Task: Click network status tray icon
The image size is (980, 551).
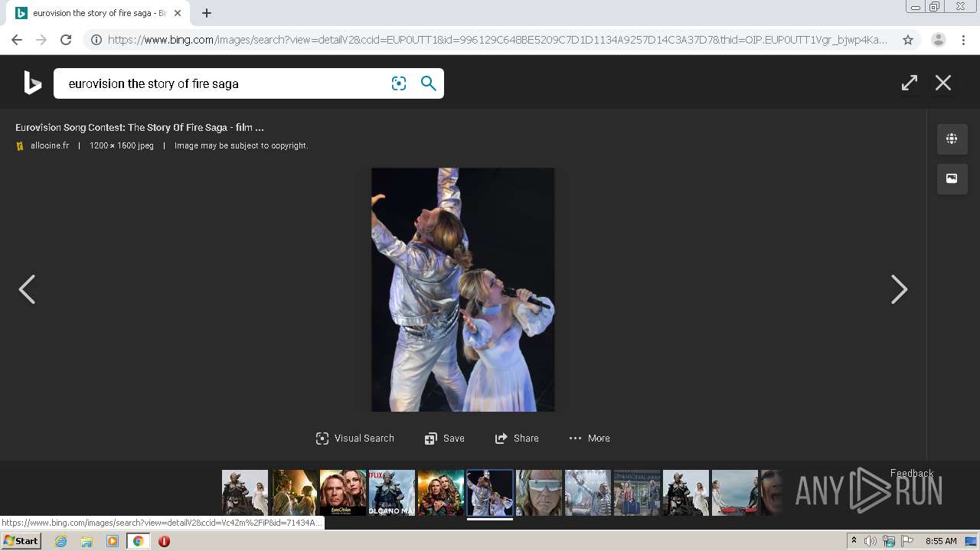Action: (888, 541)
